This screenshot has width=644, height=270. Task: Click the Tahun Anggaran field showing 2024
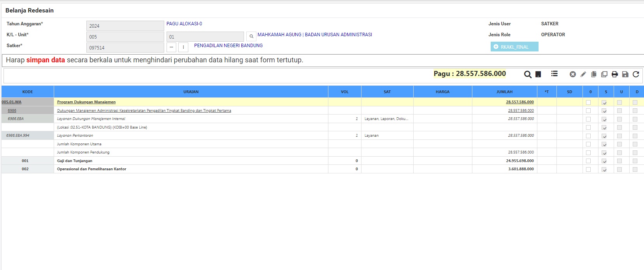pos(125,26)
